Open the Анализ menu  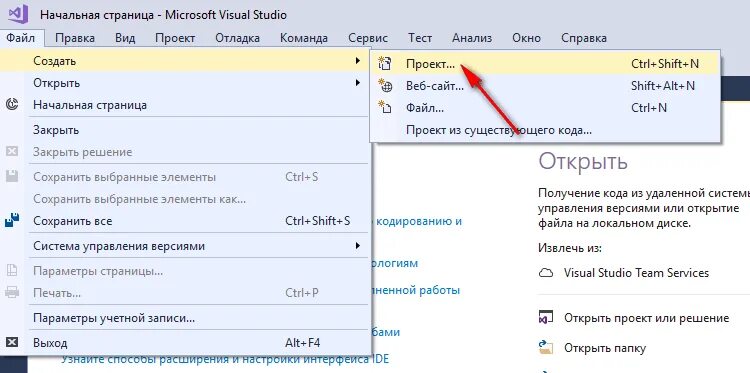472,38
